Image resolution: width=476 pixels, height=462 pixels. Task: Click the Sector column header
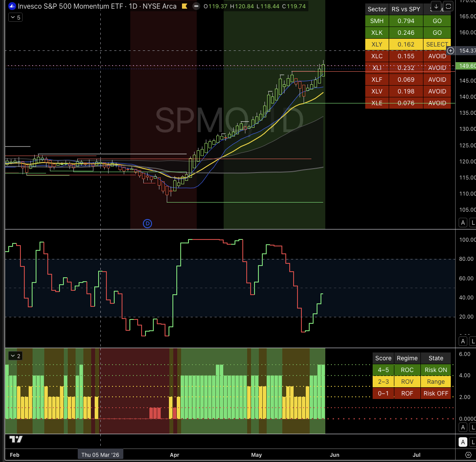[377, 9]
